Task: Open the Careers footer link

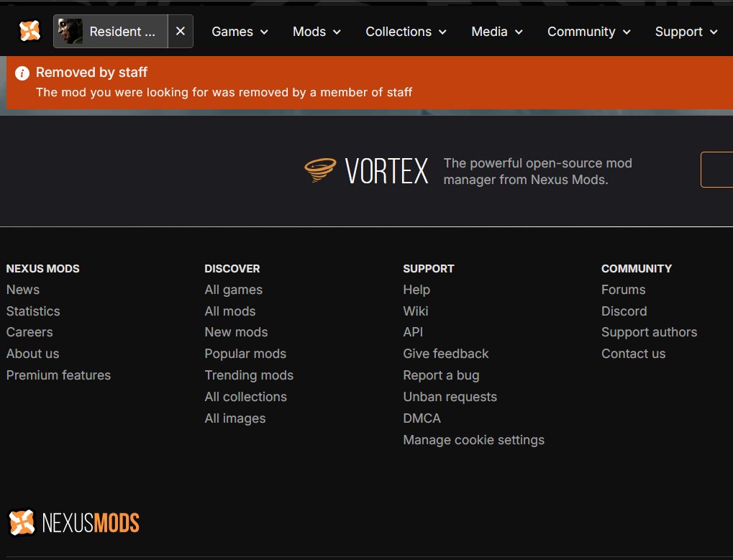Action: tap(29, 332)
